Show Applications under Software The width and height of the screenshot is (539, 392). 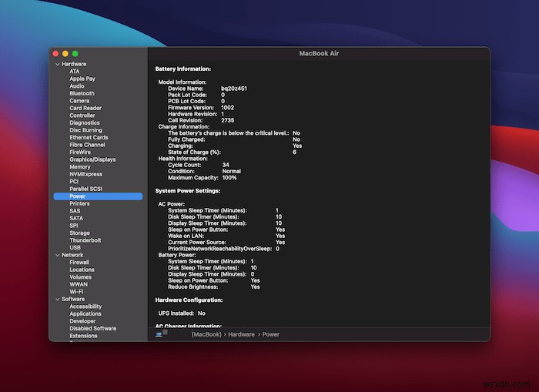(x=85, y=313)
